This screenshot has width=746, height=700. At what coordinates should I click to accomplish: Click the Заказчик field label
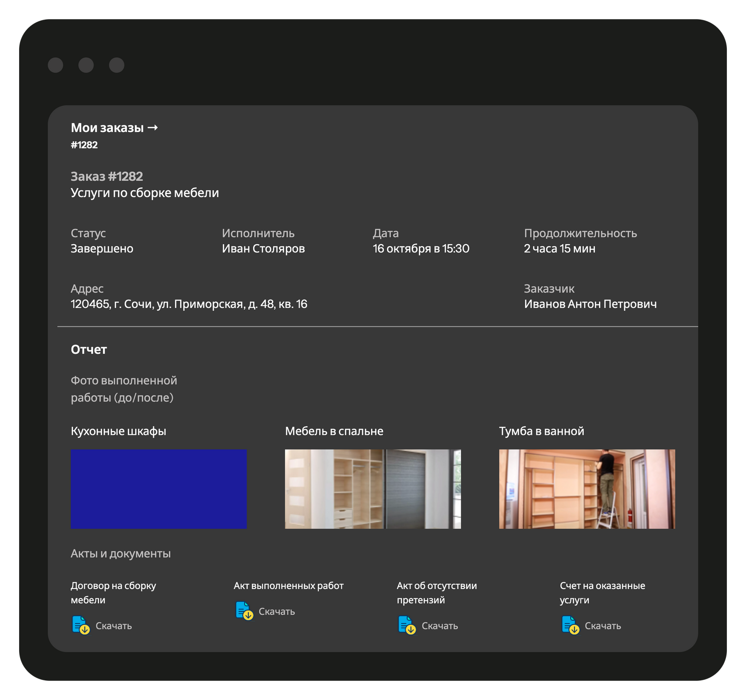pyautogui.click(x=549, y=289)
